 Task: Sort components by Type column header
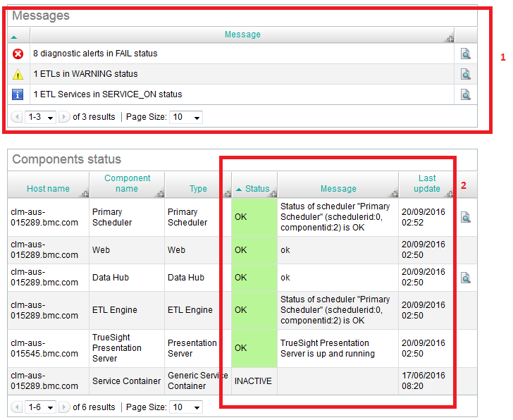[198, 190]
